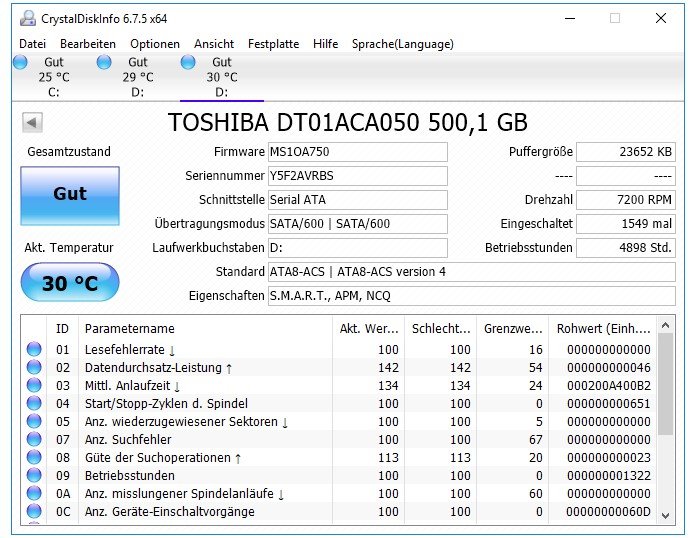This screenshot has width=696, height=538.
Task: Click the Laufwerkbuchstaben field D:
Action: (358, 248)
